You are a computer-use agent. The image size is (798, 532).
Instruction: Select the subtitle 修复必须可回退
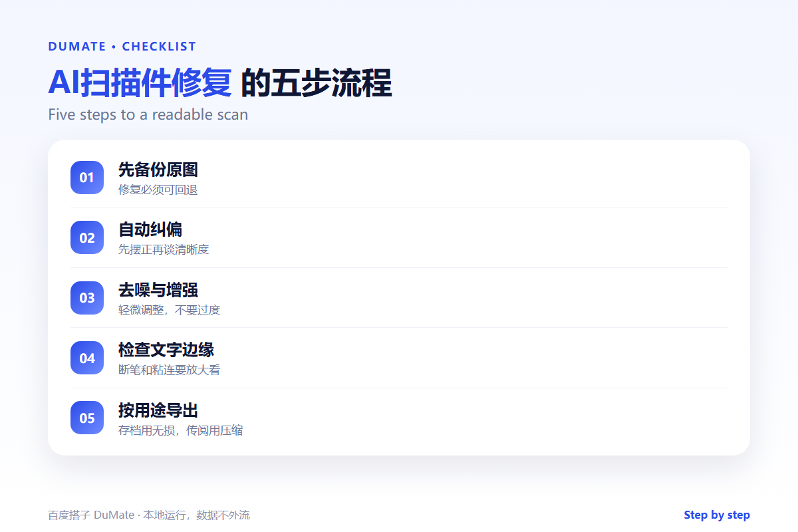point(158,190)
